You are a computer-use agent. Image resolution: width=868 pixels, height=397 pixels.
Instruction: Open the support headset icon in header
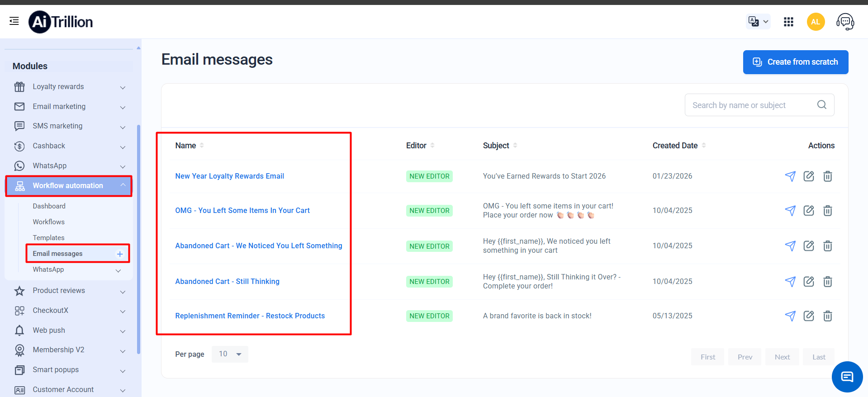pos(845,22)
